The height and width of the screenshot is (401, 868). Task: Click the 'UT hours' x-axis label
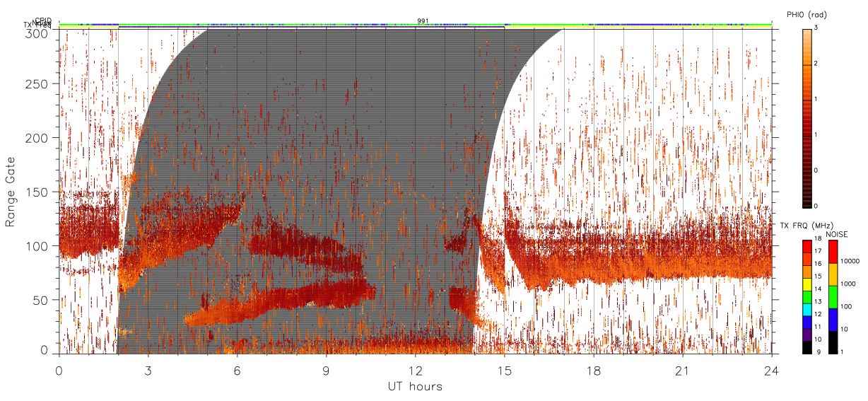[x=415, y=386]
